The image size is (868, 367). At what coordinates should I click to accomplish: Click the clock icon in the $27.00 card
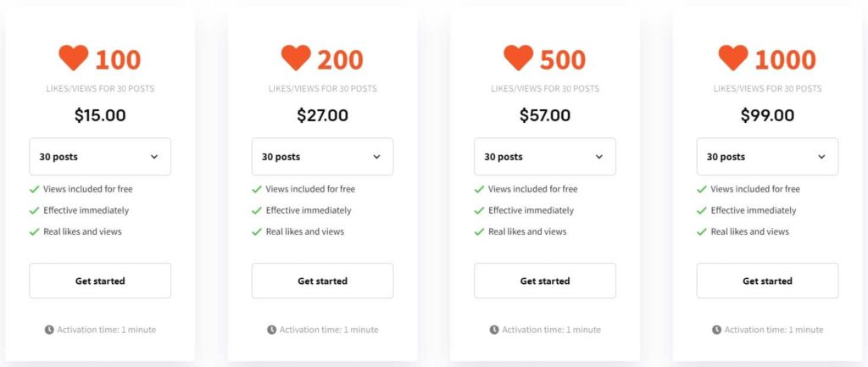pyautogui.click(x=272, y=330)
